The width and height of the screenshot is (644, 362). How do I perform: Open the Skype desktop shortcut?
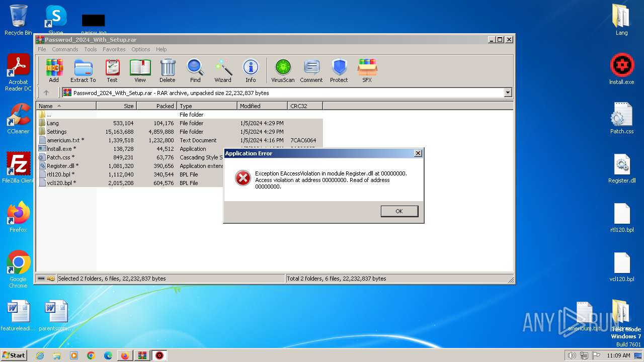point(55,20)
